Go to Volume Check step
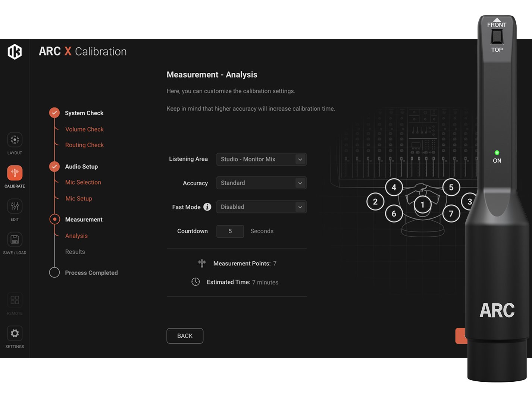Viewport: 532px width, 397px height. [84, 129]
